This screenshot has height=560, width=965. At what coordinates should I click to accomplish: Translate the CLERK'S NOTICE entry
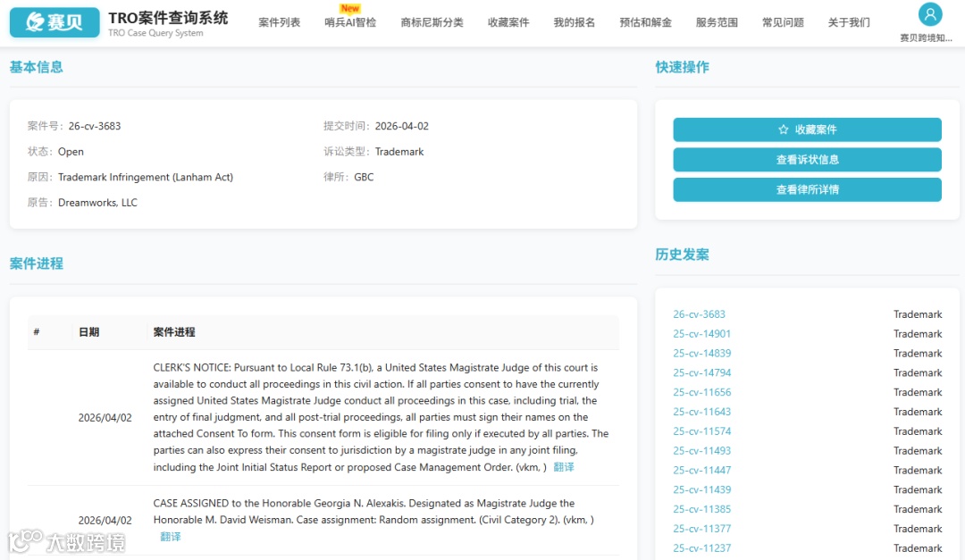coord(563,467)
